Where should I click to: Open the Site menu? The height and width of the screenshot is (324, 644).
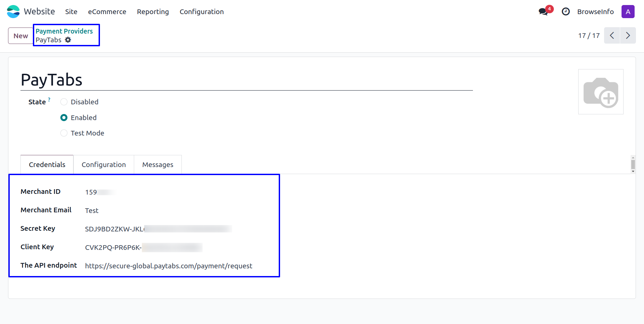(71, 12)
